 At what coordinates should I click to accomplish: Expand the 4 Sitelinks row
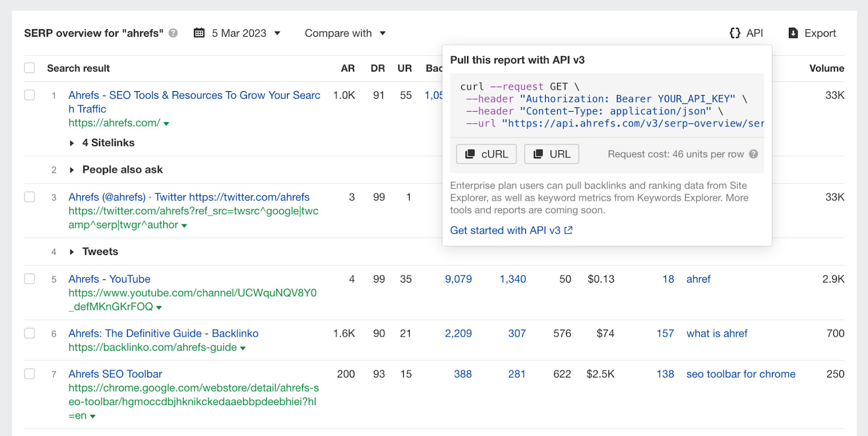click(72, 143)
